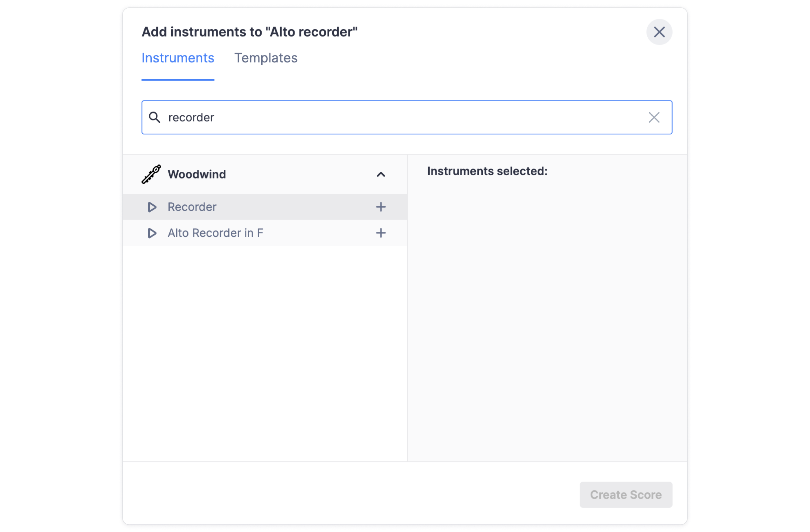Viewport: 810px width, 532px height.
Task: Add the Recorder instrument
Action: pyautogui.click(x=381, y=207)
